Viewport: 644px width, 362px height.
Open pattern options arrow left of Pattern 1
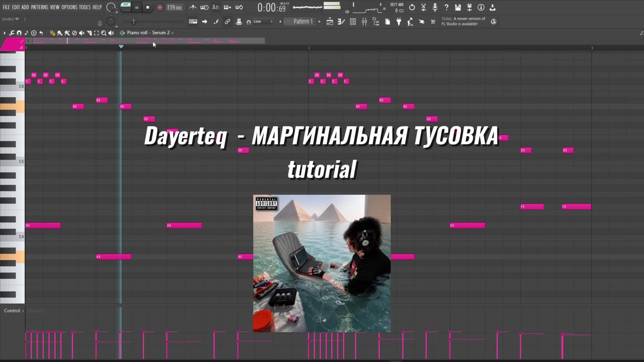(280, 22)
